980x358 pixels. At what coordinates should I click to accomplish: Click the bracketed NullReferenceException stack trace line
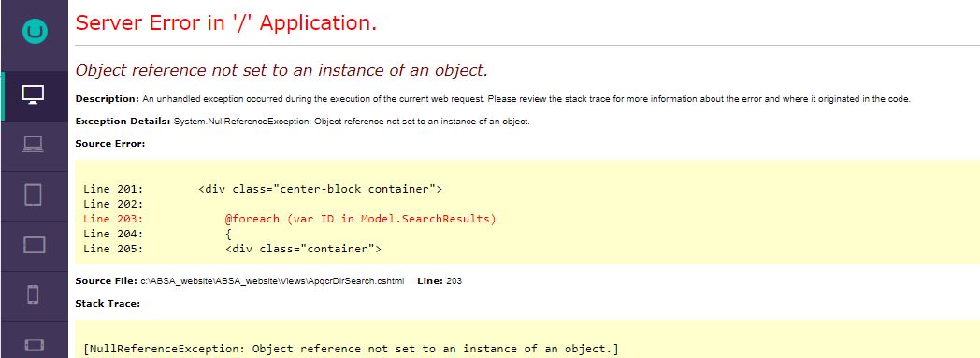tap(351, 349)
